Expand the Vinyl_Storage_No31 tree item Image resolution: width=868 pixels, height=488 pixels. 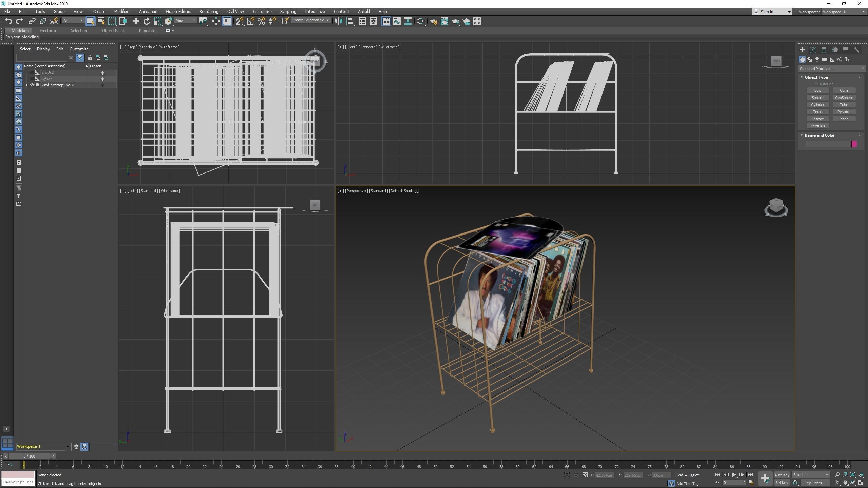click(x=26, y=85)
